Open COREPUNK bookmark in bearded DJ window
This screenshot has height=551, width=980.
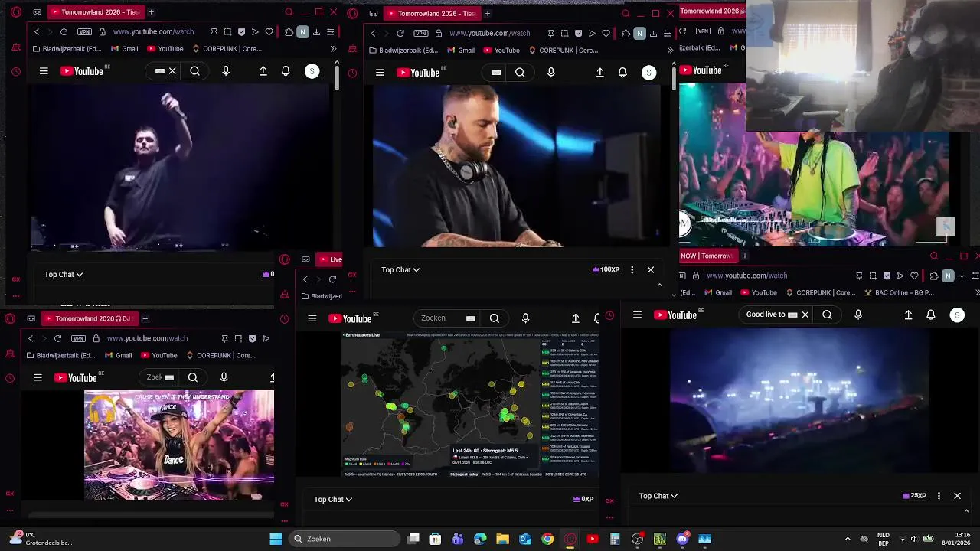(563, 51)
